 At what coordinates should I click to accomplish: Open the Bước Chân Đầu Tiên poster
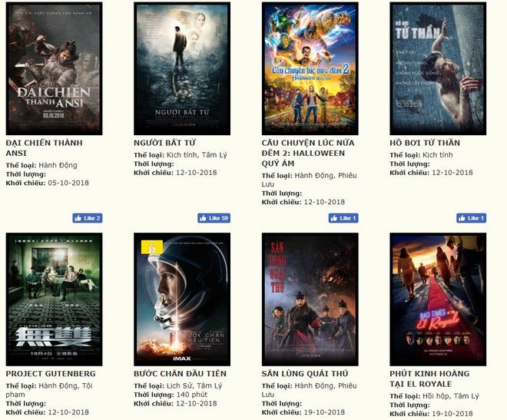click(x=182, y=299)
